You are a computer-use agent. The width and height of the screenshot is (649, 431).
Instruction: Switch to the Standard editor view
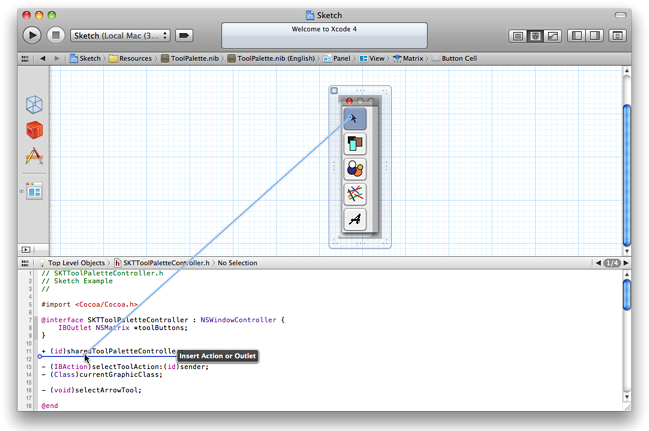click(518, 36)
